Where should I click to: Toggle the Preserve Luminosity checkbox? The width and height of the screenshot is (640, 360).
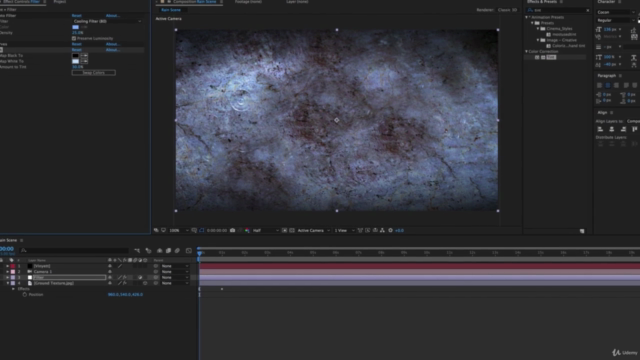pos(74,38)
